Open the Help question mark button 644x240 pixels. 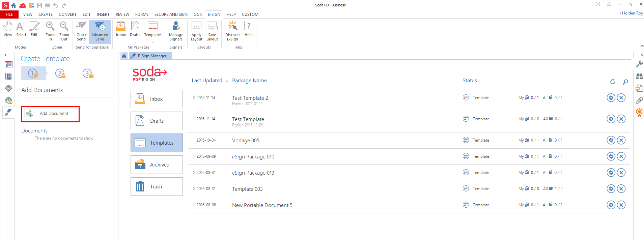[249, 29]
